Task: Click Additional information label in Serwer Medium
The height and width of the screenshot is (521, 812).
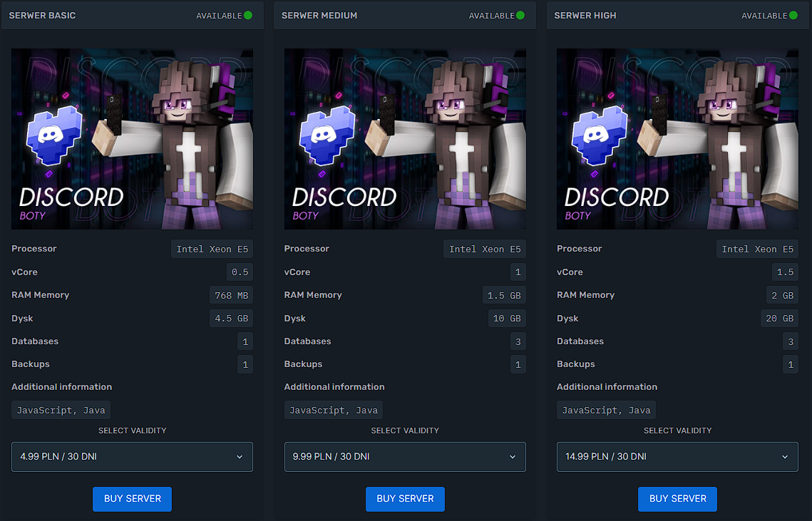Action: click(334, 387)
